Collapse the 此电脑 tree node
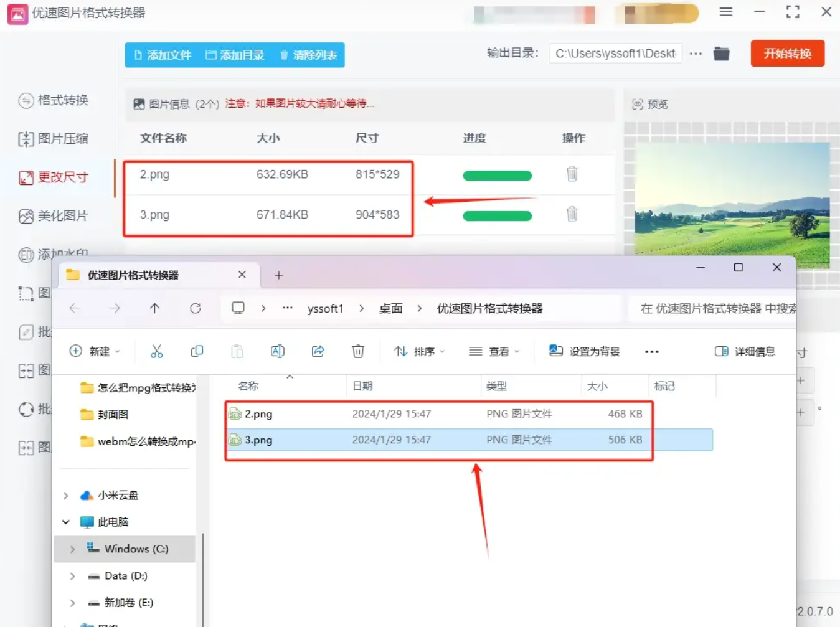The image size is (840, 627). click(x=66, y=522)
